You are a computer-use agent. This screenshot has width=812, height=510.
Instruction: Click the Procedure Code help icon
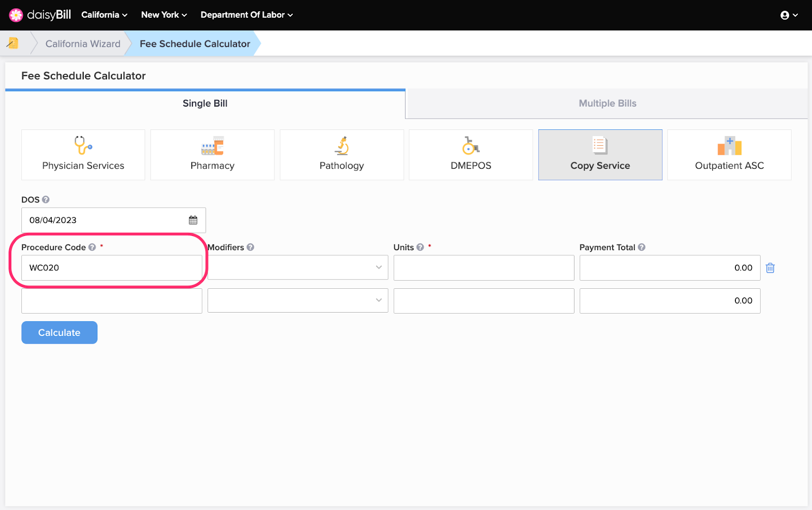92,247
